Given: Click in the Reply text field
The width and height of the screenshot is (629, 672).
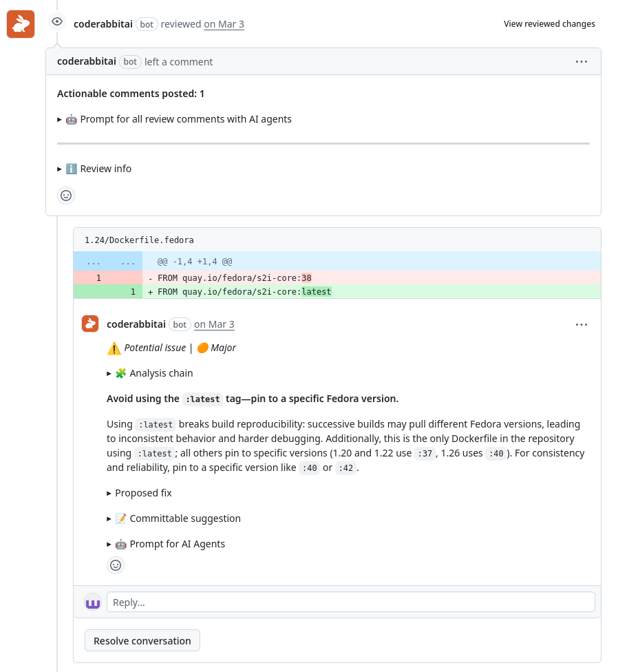Looking at the screenshot, I should pyautogui.click(x=350, y=602).
